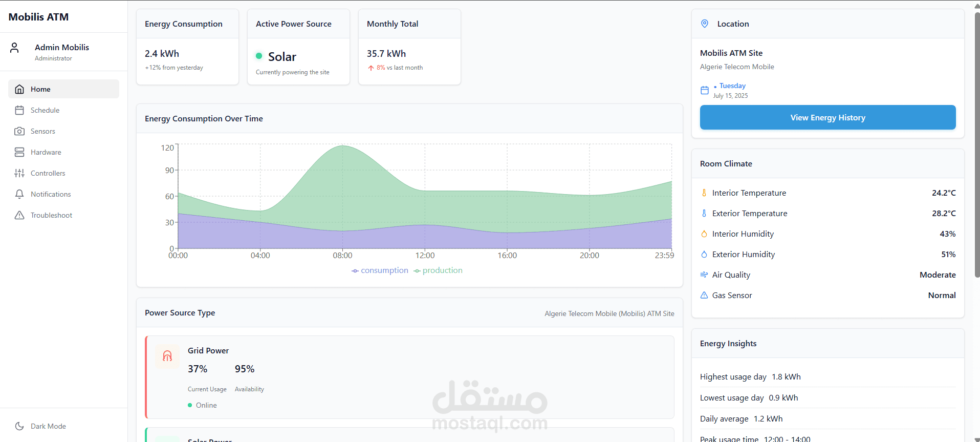Click the Interior Temperature thermometer icon
980x442 pixels.
click(704, 193)
